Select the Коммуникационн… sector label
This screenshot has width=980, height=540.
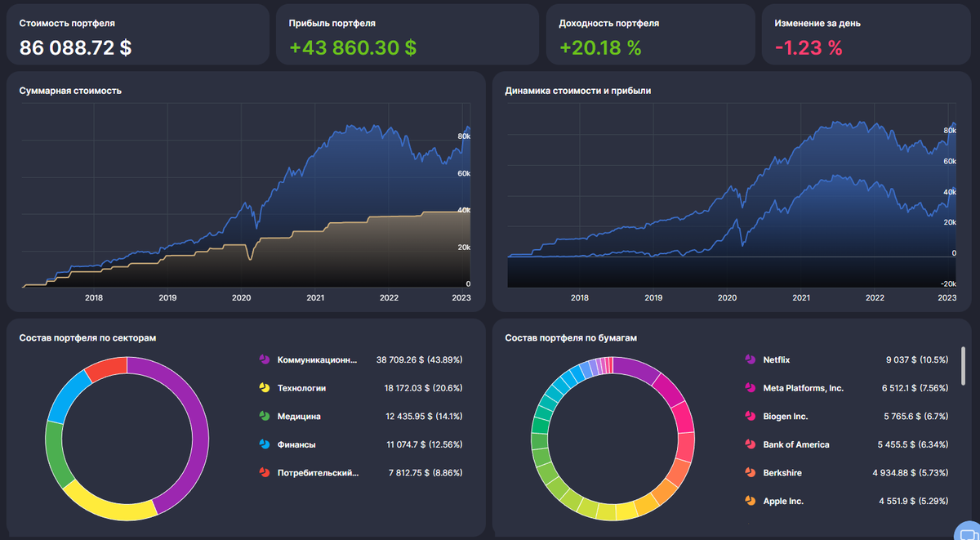(318, 359)
